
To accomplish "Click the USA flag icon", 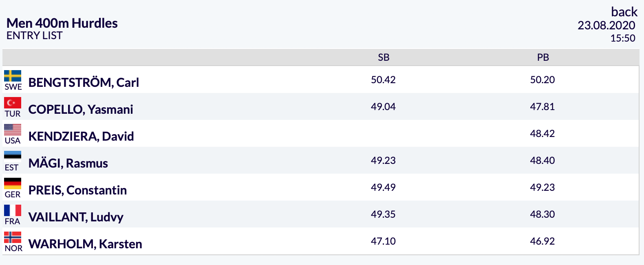I will coord(13,130).
